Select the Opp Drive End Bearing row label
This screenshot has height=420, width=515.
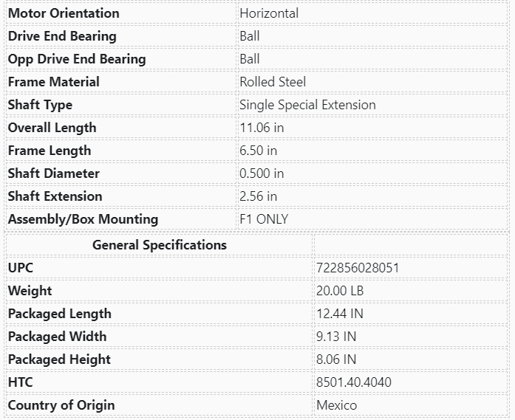click(77, 59)
